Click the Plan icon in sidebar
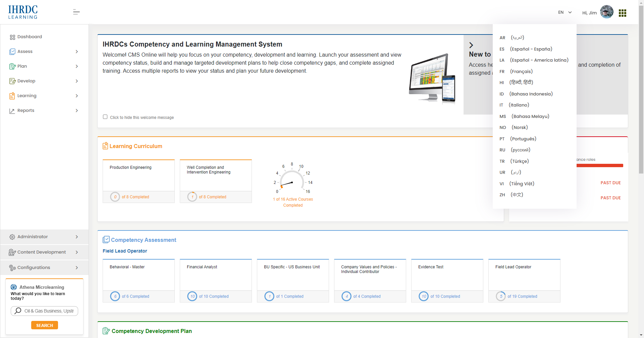 (x=12, y=66)
